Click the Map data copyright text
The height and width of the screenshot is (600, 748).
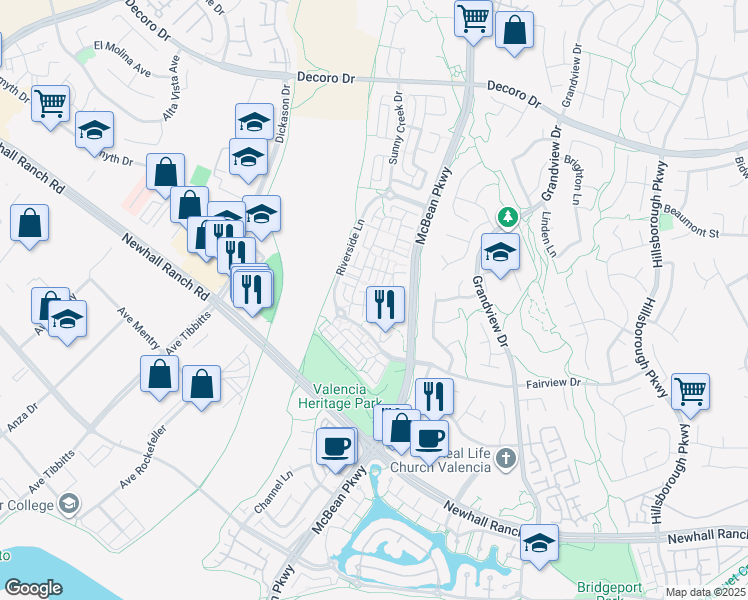pyautogui.click(x=705, y=592)
